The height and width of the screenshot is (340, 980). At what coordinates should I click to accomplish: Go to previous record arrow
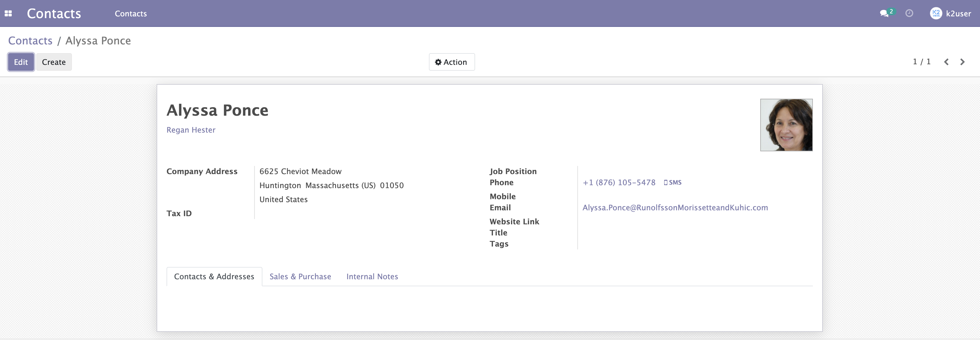click(946, 62)
